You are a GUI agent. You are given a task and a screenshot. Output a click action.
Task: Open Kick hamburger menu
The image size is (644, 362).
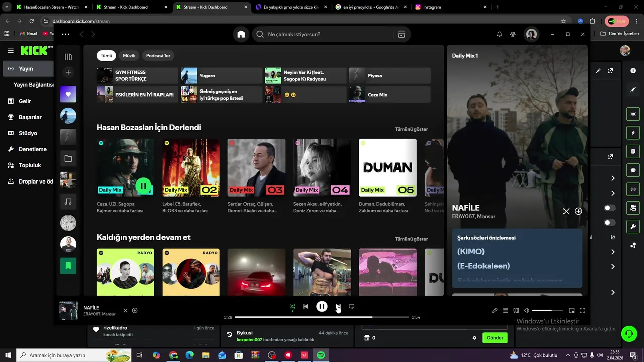pos(11,51)
